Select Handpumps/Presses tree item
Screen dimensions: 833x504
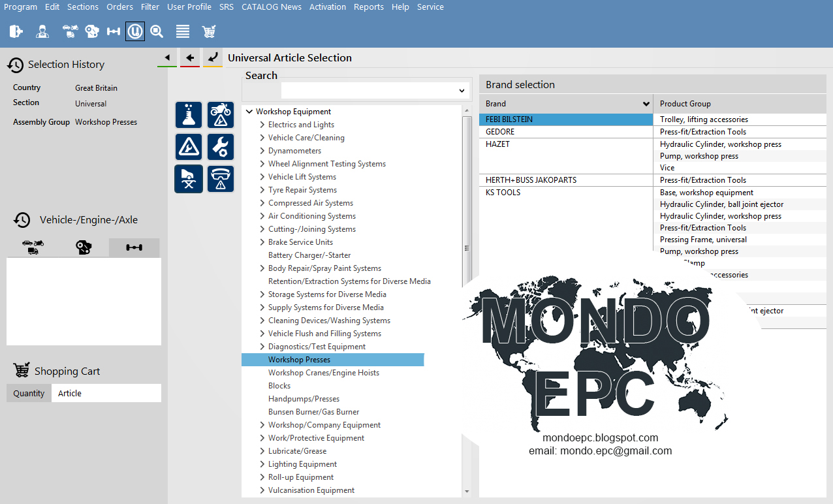tap(304, 399)
